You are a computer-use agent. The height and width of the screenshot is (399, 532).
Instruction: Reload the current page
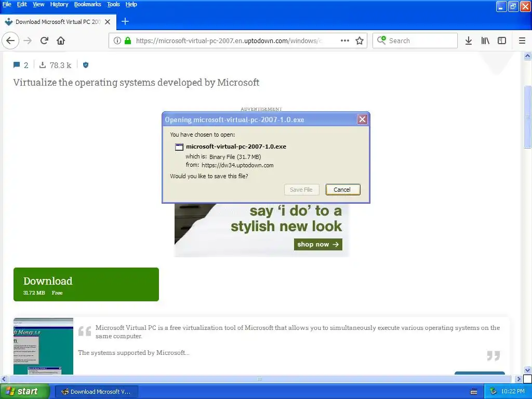click(x=44, y=41)
